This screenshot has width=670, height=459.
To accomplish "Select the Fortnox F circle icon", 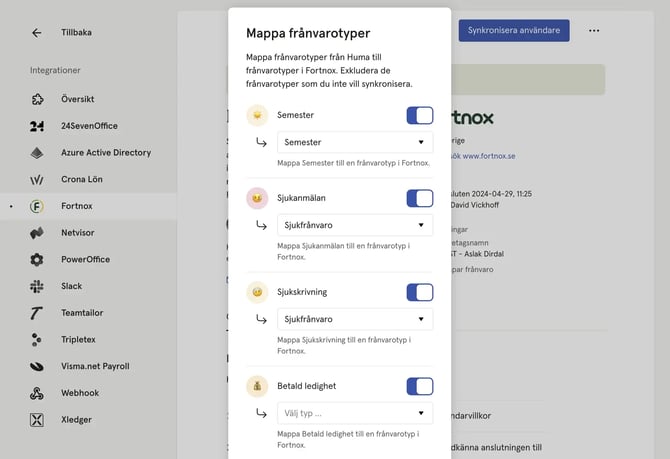I will [x=37, y=206].
